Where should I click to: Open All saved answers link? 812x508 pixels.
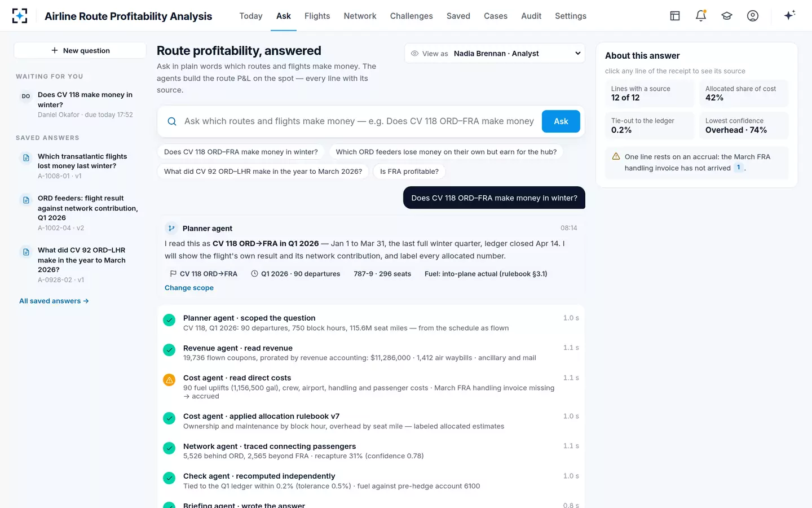(54, 301)
